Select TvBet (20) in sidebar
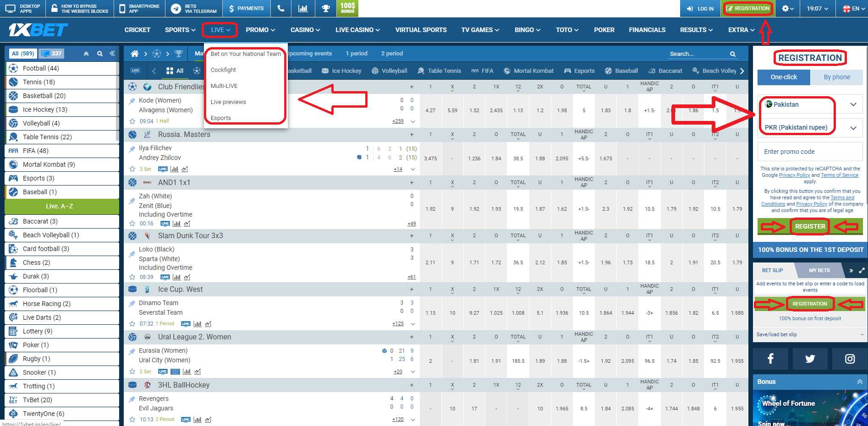 point(61,400)
